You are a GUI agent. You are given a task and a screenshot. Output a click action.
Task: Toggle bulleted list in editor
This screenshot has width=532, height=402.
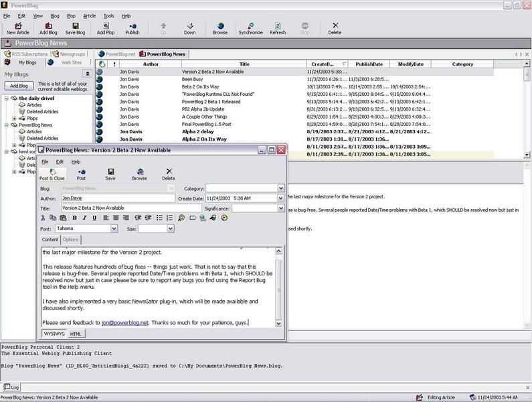tap(159, 218)
